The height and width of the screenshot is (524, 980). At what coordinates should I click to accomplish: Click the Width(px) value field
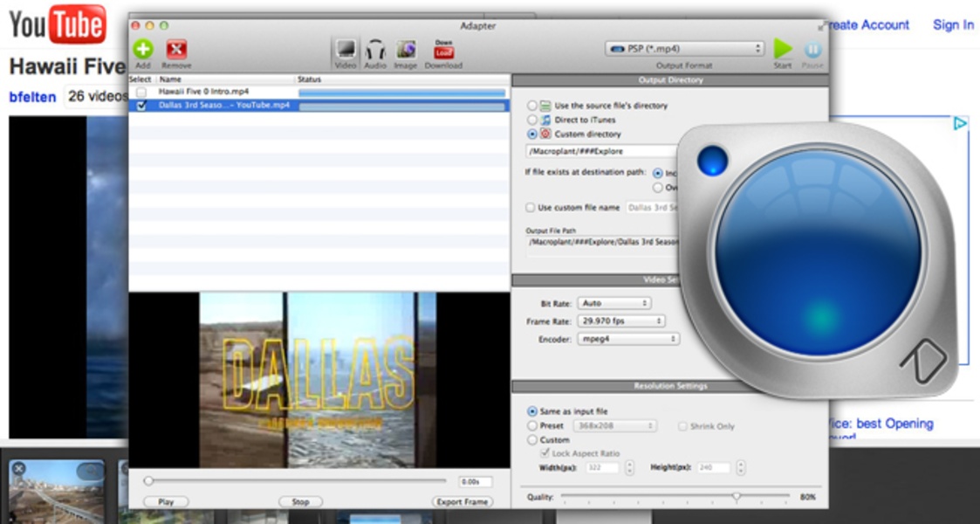(x=602, y=468)
